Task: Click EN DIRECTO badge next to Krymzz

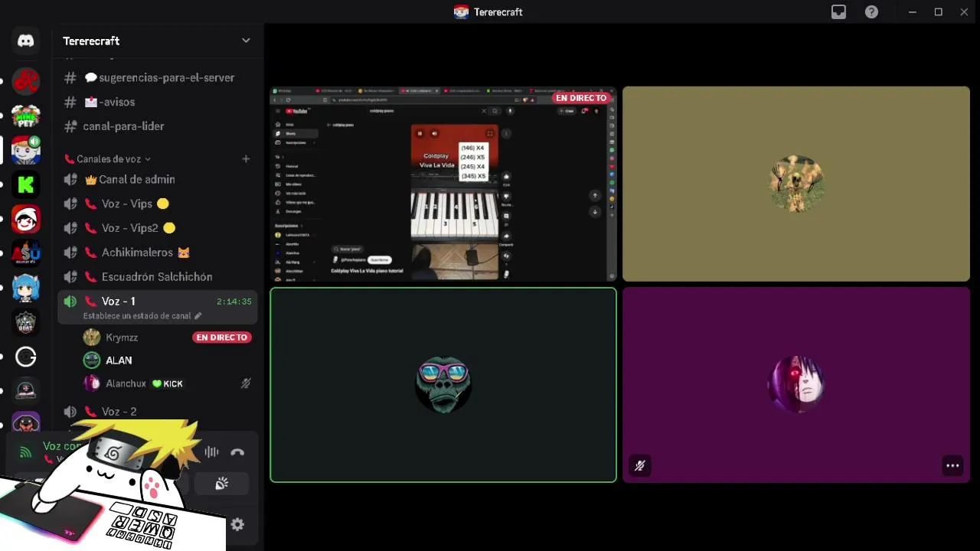Action: (x=222, y=337)
